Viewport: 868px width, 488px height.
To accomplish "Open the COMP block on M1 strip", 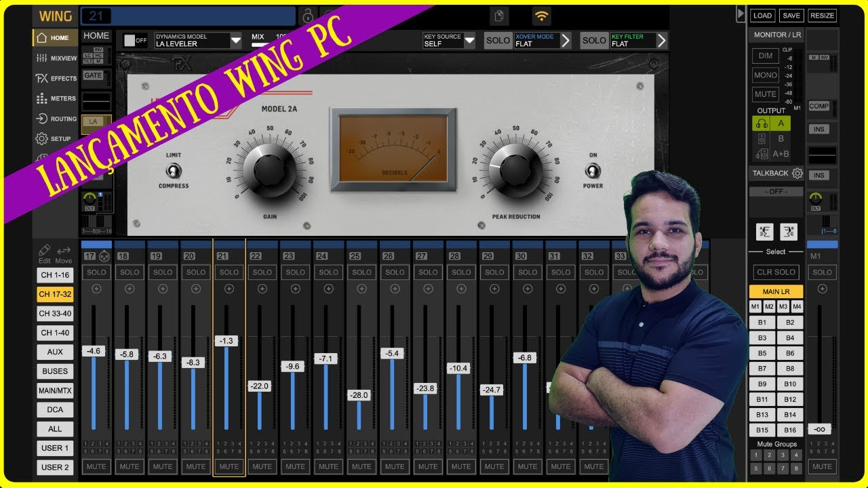I will pos(818,106).
